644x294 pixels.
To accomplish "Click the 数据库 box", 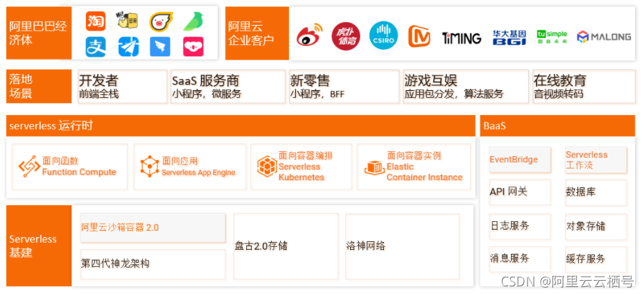I will (x=596, y=192).
